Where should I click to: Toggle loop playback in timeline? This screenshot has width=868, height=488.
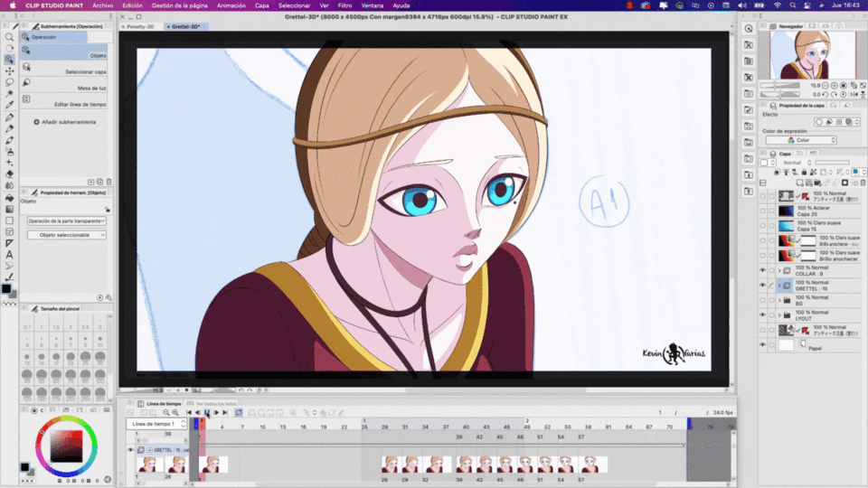pos(239,413)
